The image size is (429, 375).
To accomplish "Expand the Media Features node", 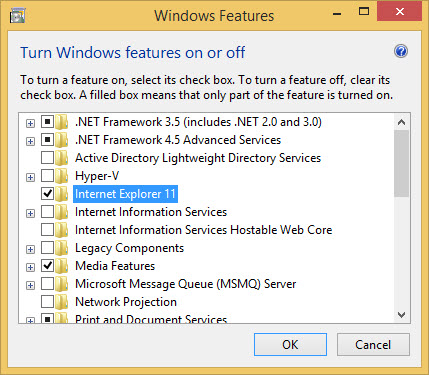I will click(x=30, y=268).
